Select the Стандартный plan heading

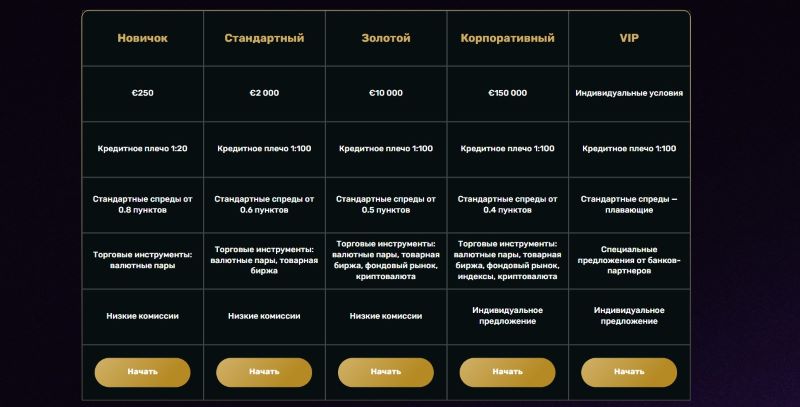tap(264, 38)
